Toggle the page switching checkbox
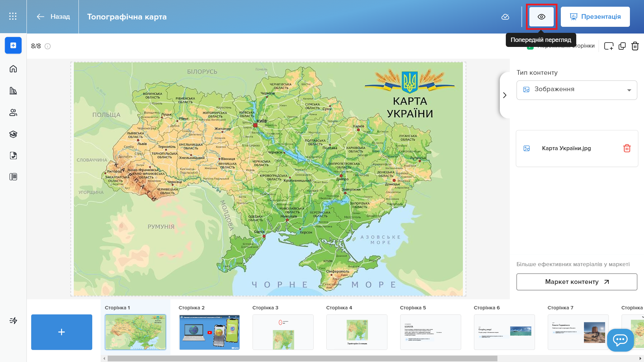The image size is (644, 362). pos(530,48)
